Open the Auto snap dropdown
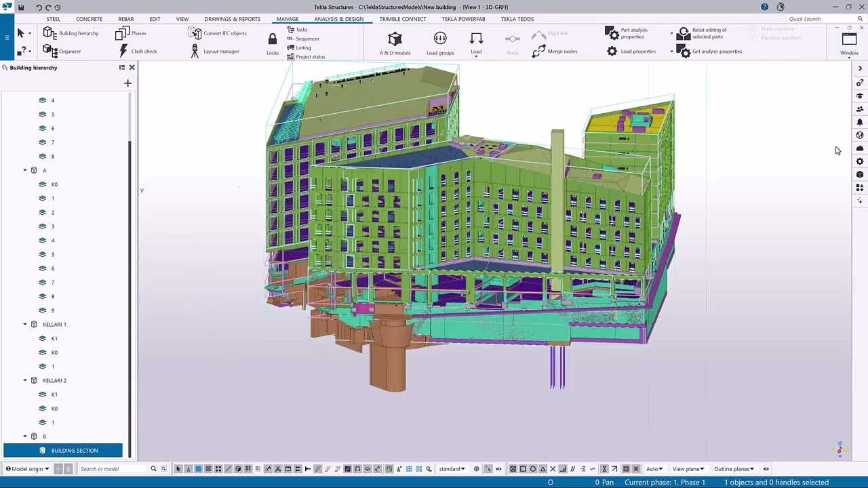This screenshot has width=868, height=488. tap(654, 468)
